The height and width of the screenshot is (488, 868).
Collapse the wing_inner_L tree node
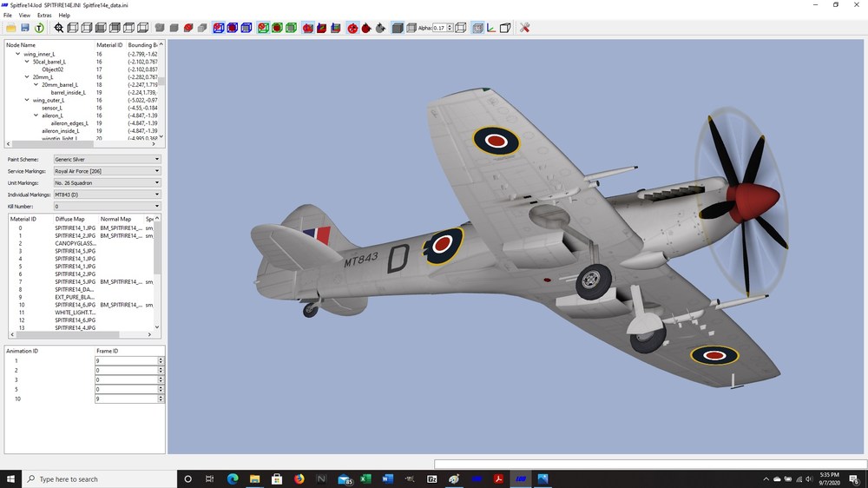point(17,55)
